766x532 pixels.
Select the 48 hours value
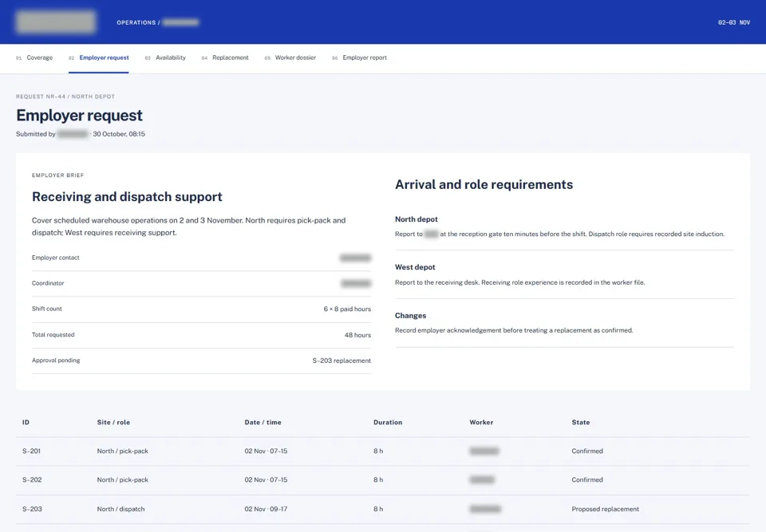click(357, 335)
